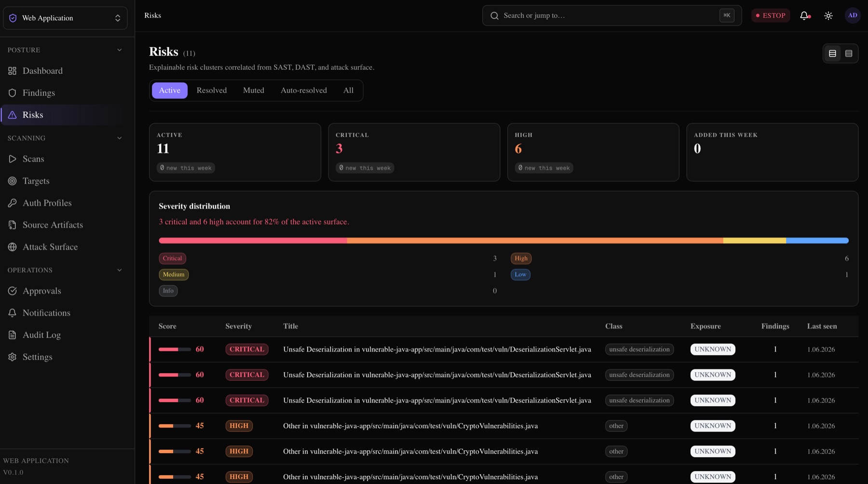Click the Findings column header
The width and height of the screenshot is (868, 484).
point(775,326)
